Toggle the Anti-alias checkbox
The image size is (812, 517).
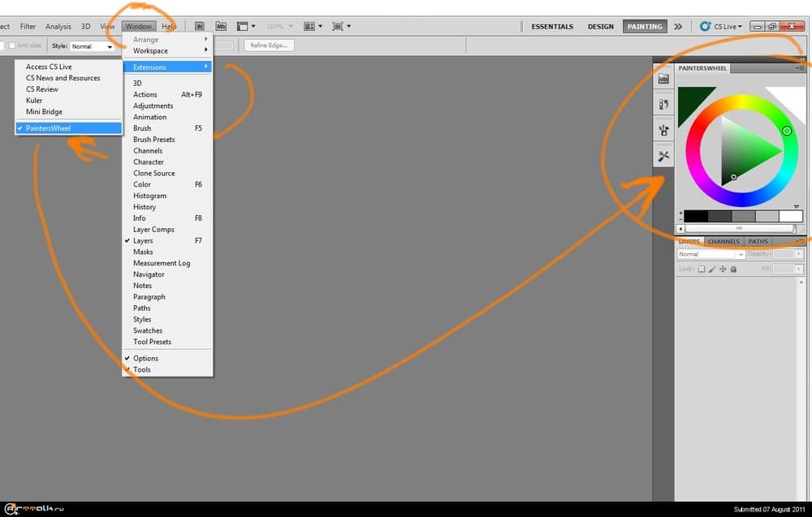12,45
